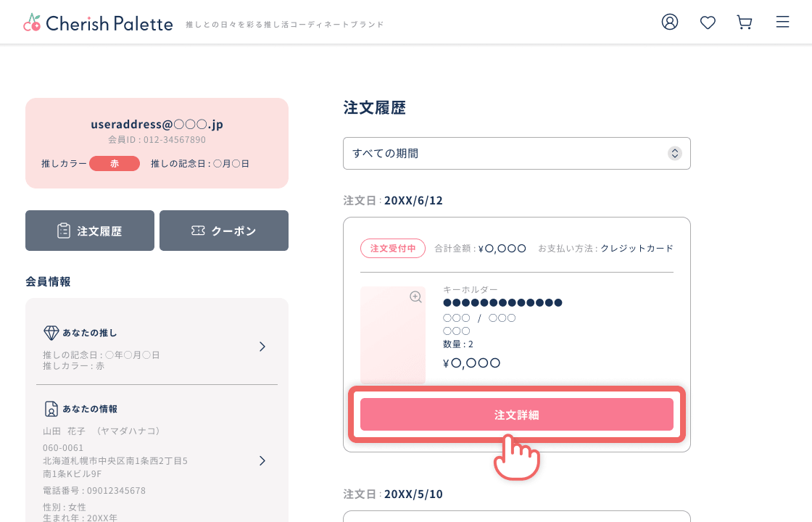Open the shopping cart icon

point(744,22)
